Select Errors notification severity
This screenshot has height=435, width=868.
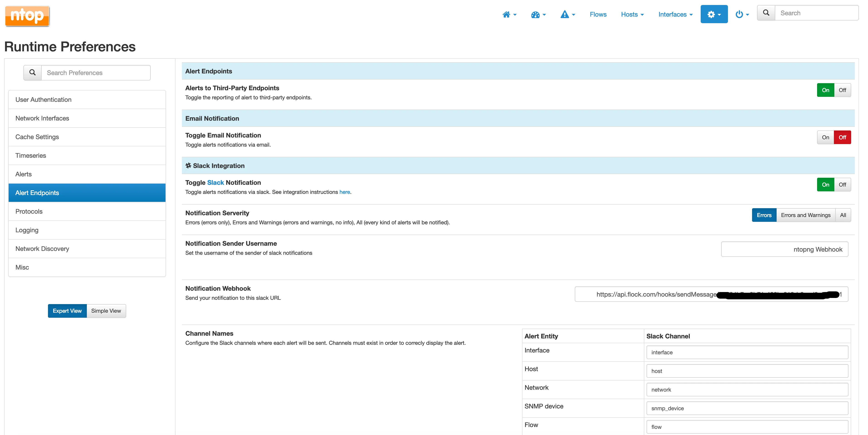[x=764, y=215]
